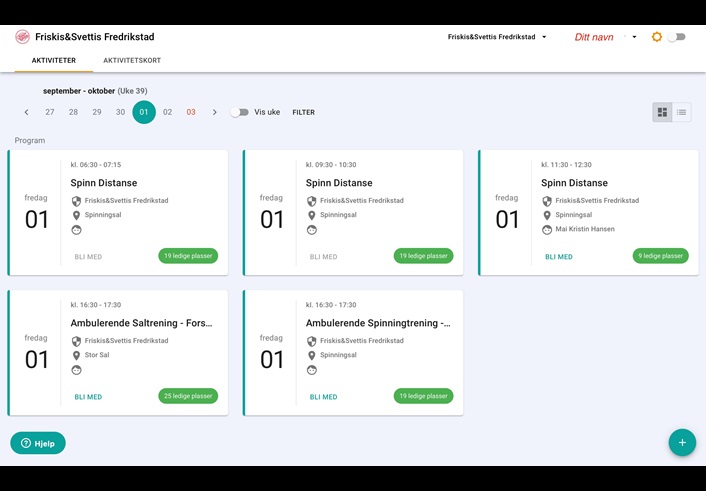
Task: Click the Friskis&Svettis logo icon
Action: point(22,36)
